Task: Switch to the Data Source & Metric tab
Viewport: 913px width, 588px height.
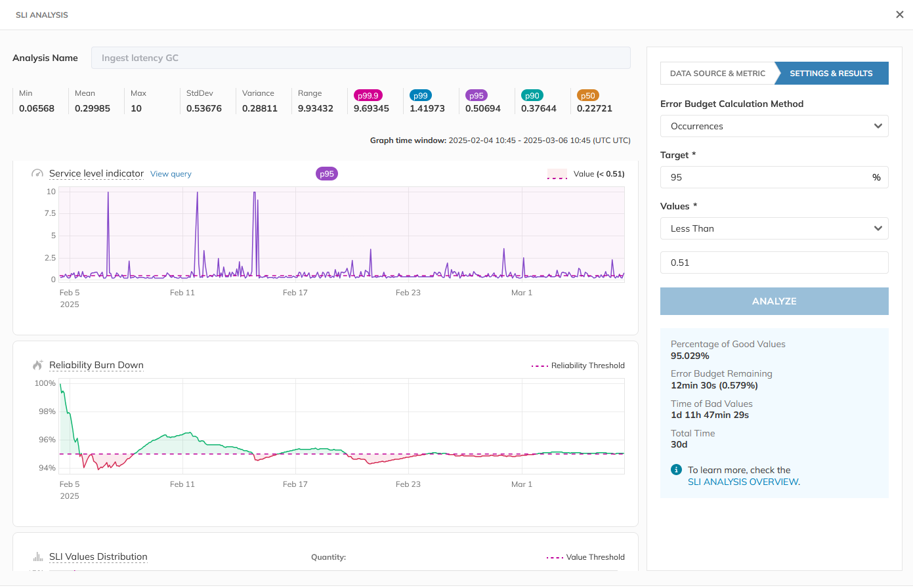Action: click(717, 73)
